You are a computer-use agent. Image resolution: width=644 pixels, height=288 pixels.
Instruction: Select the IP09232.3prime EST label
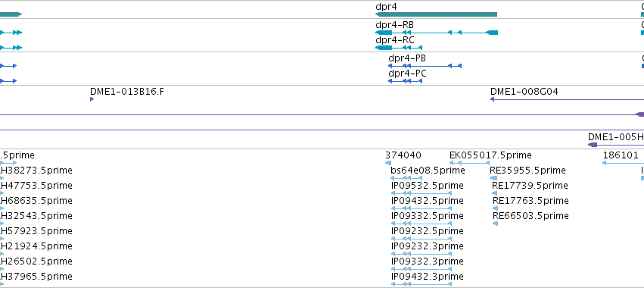point(427,246)
